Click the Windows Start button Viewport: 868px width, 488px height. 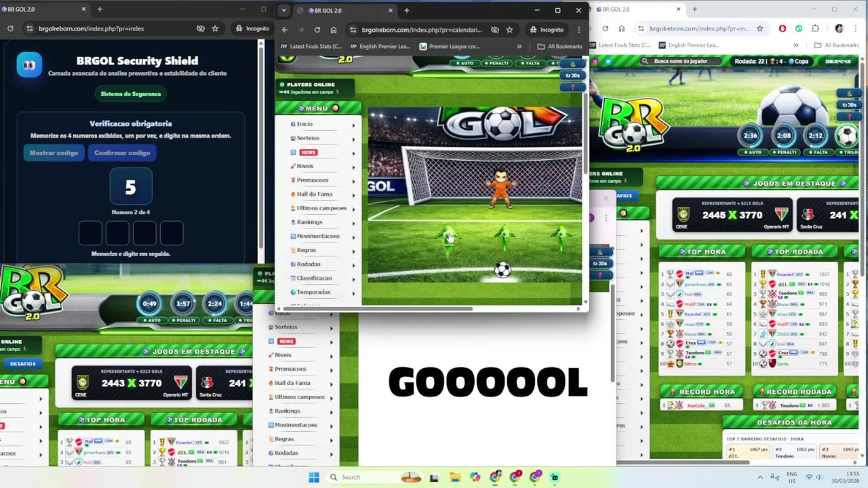coord(313,477)
